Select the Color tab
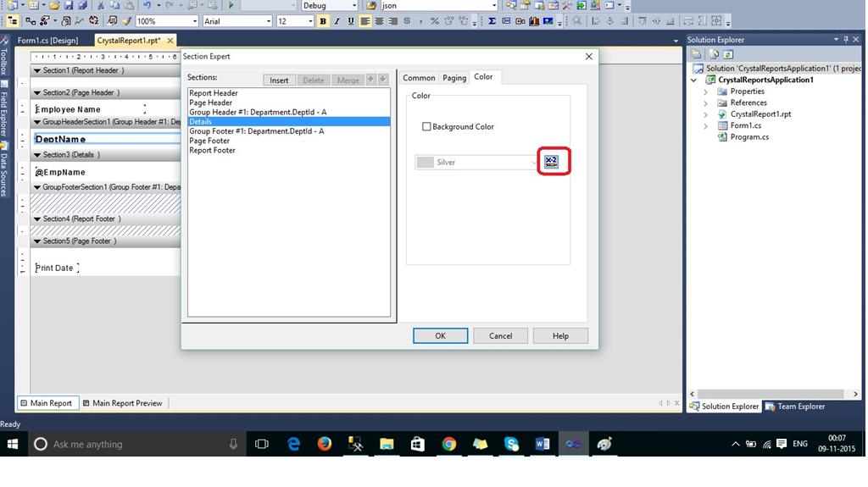This screenshot has height=487, width=868. (x=483, y=77)
